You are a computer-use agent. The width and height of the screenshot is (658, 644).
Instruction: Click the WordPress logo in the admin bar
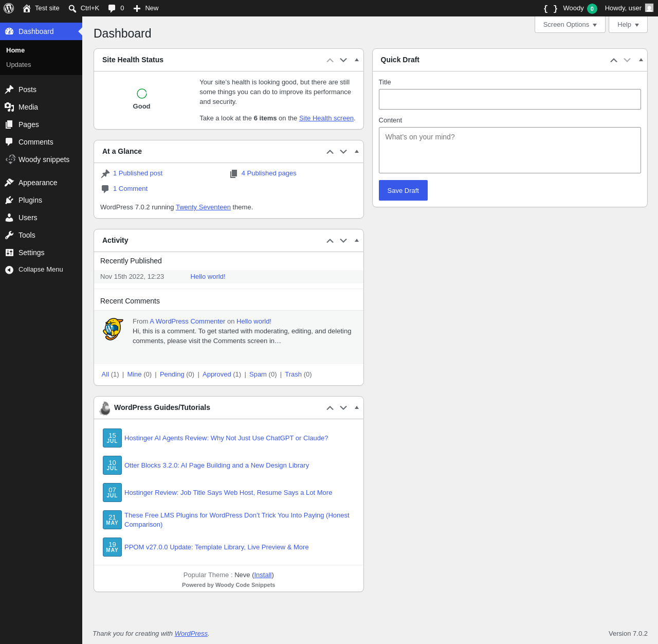9,8
